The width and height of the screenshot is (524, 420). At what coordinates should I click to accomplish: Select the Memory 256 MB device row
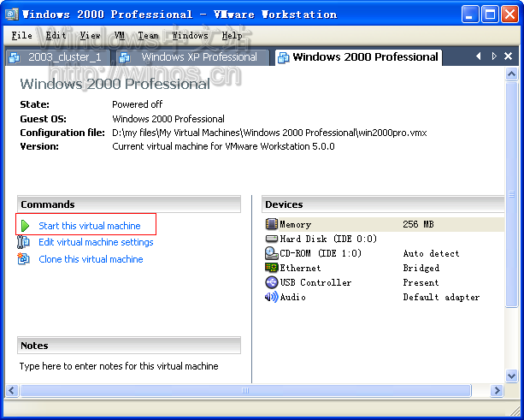[x=385, y=224]
